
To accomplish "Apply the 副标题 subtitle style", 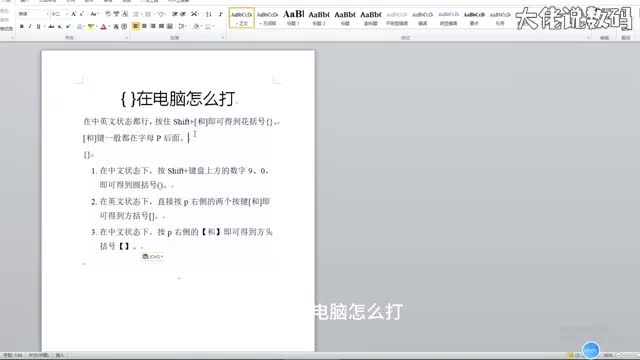I will tap(371, 18).
